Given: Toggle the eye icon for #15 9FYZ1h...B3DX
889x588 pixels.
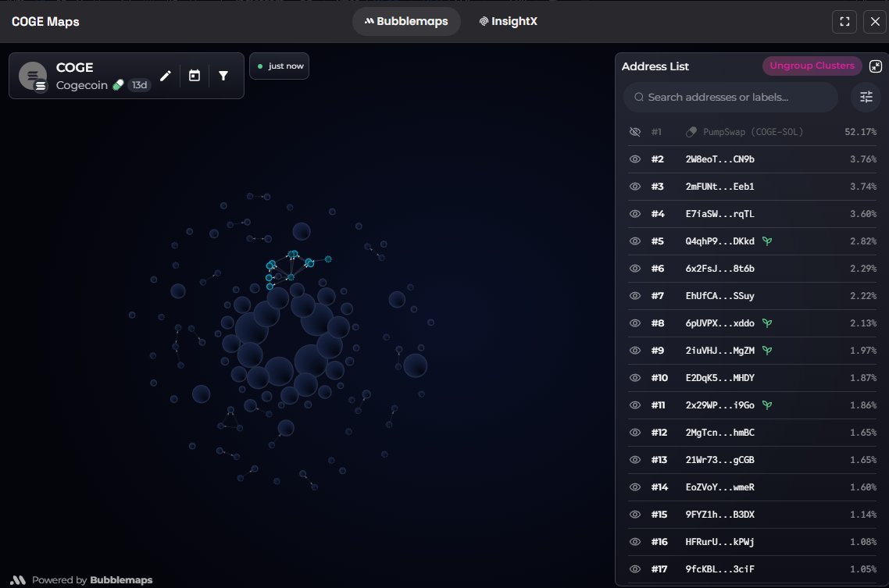Looking at the screenshot, I should [x=635, y=515].
